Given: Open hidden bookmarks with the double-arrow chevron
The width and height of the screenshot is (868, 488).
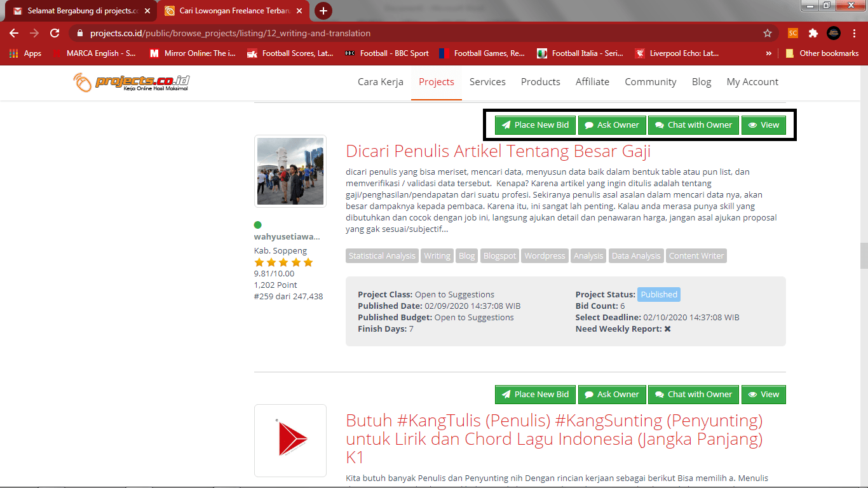Looking at the screenshot, I should coord(770,53).
